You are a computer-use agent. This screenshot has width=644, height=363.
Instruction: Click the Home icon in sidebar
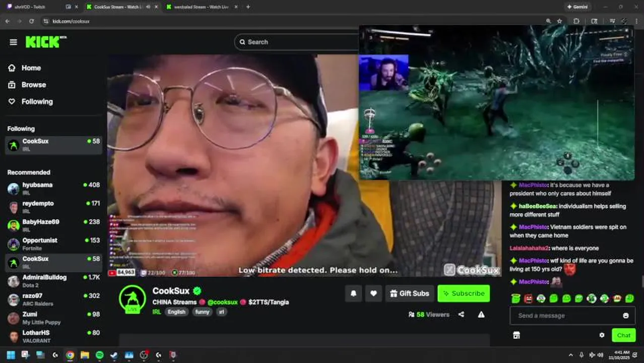(12, 68)
